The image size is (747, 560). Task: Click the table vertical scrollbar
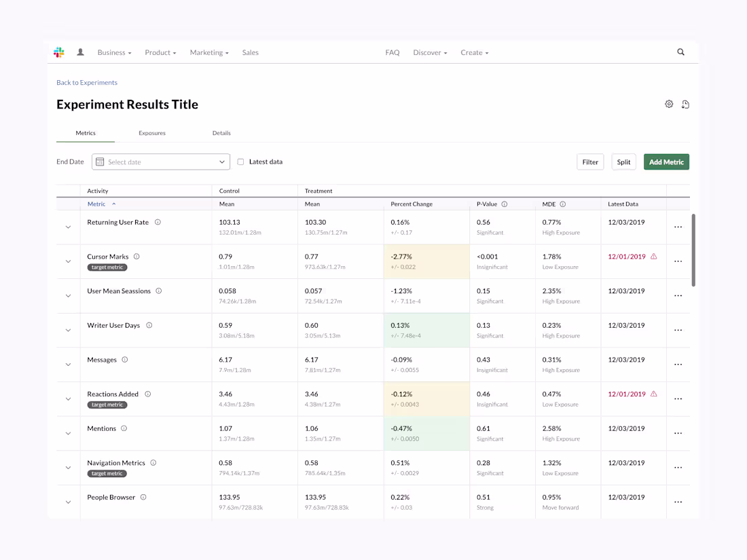[x=693, y=250]
